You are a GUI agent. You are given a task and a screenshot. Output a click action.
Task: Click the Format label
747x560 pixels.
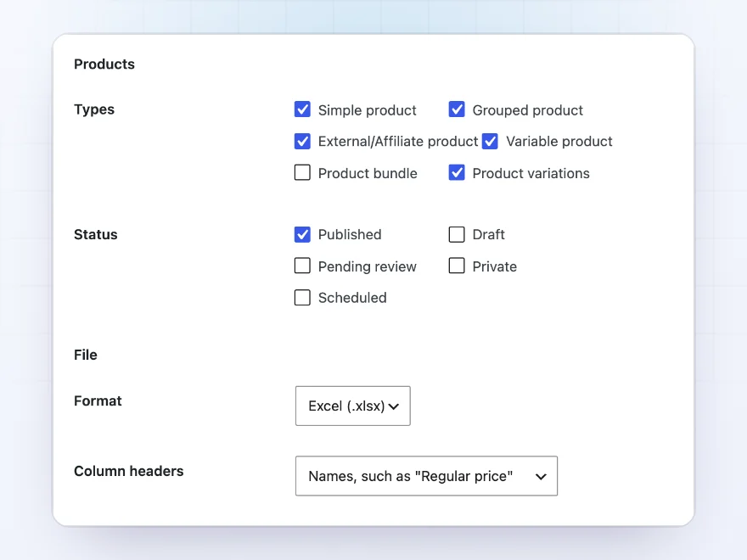pos(98,401)
